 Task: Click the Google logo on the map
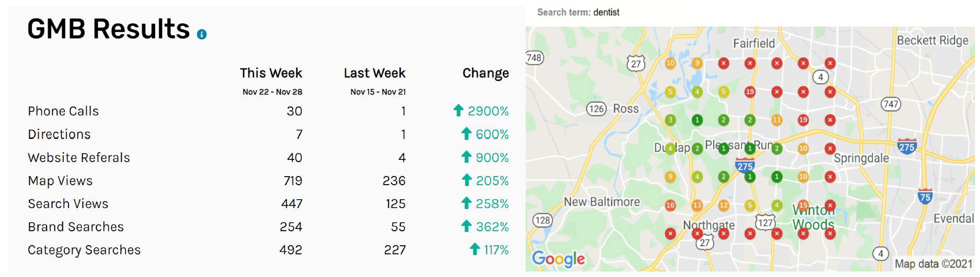click(x=558, y=259)
